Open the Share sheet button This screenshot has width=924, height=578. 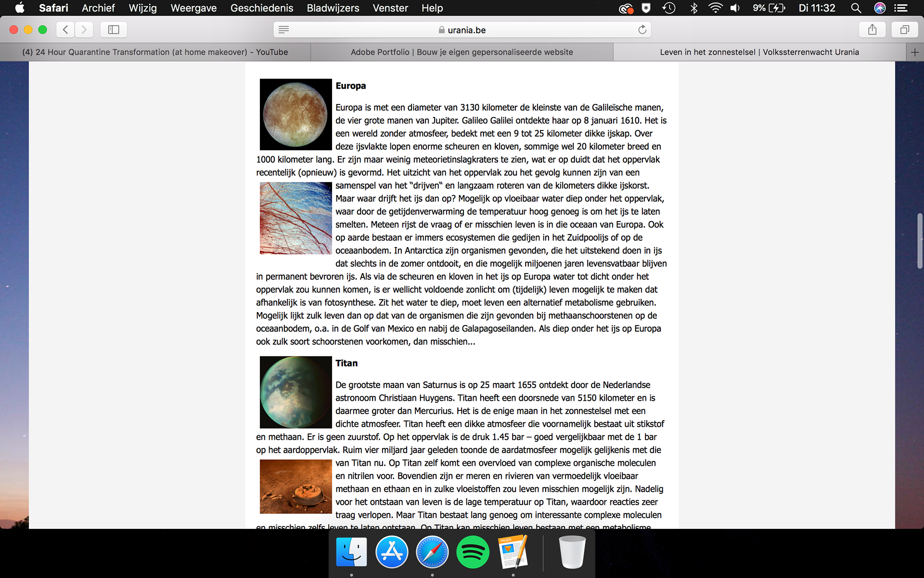(872, 30)
